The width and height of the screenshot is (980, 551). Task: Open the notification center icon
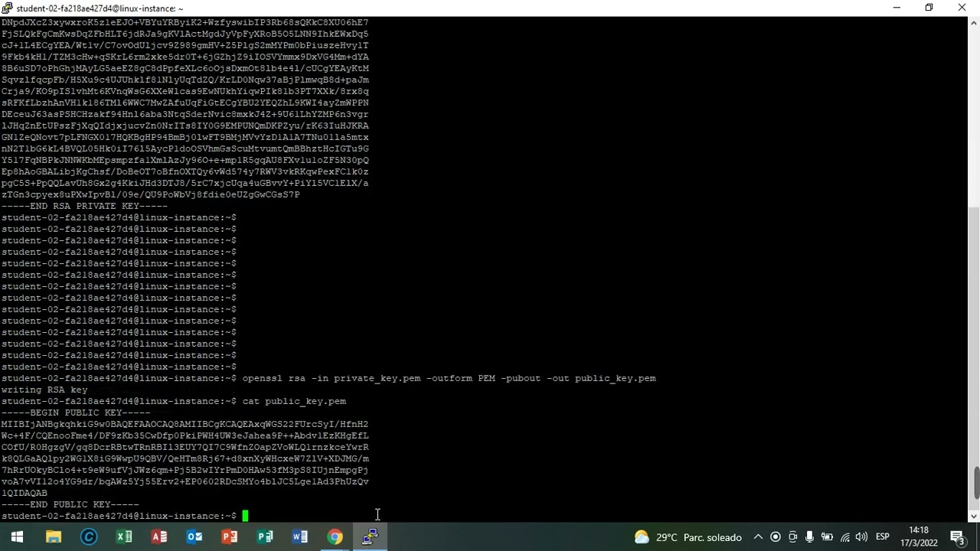tap(958, 537)
